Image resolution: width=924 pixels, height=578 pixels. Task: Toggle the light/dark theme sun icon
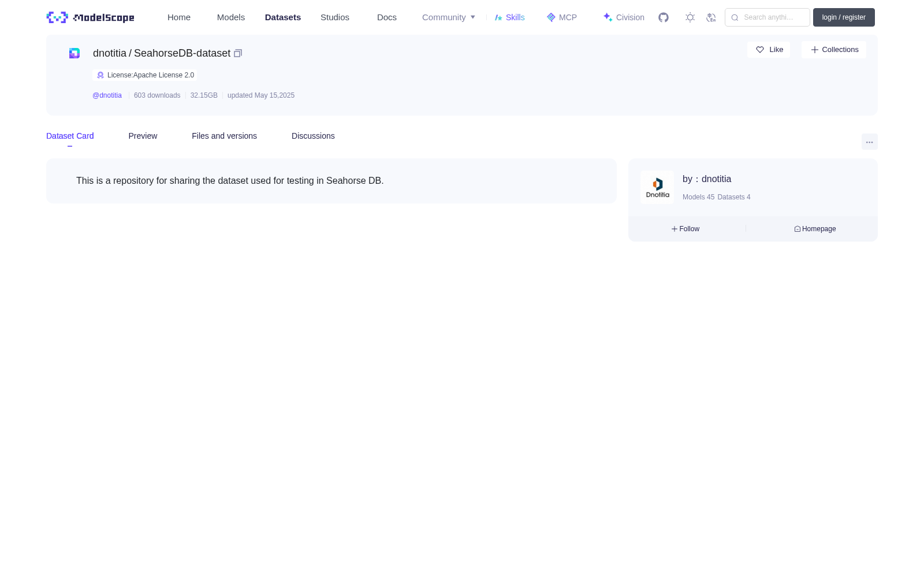click(690, 17)
